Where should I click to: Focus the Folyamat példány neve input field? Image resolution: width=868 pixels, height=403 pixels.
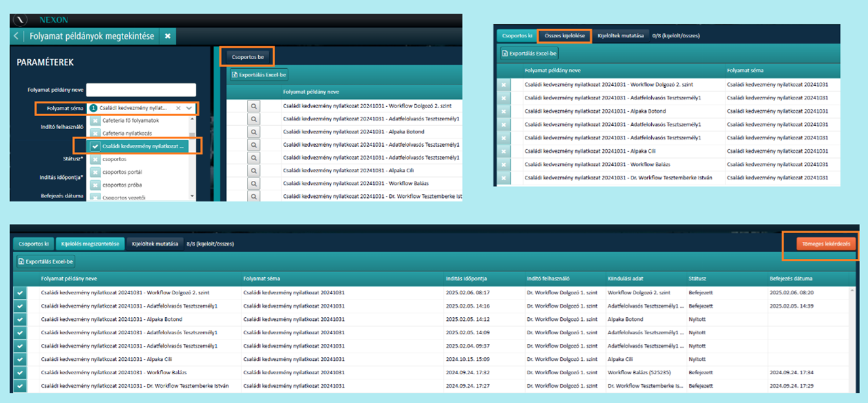pos(141,90)
